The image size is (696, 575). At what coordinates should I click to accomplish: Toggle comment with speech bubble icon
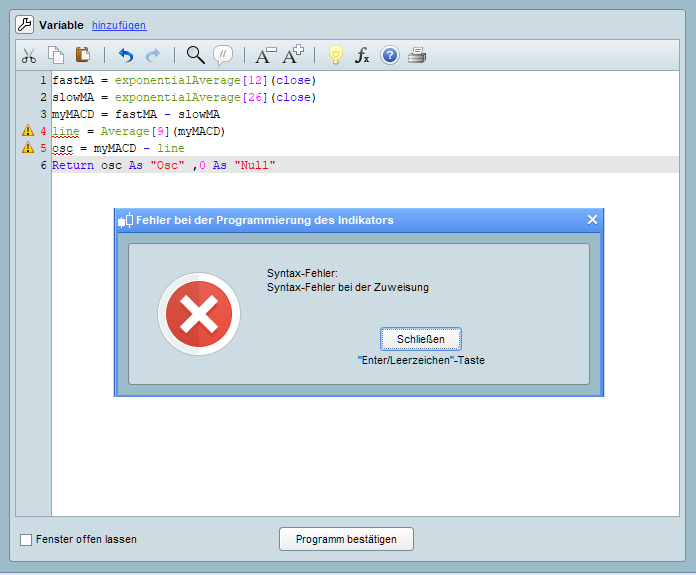pos(223,55)
